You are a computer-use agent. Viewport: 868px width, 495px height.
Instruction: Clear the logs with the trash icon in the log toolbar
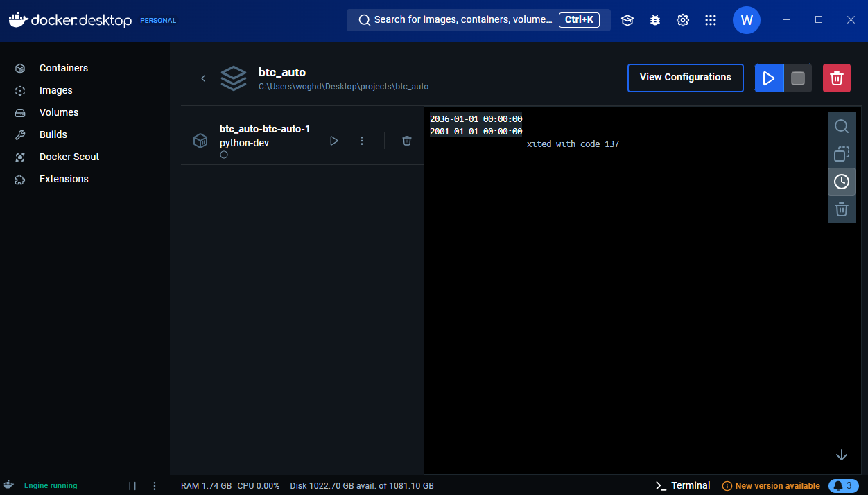(x=842, y=209)
